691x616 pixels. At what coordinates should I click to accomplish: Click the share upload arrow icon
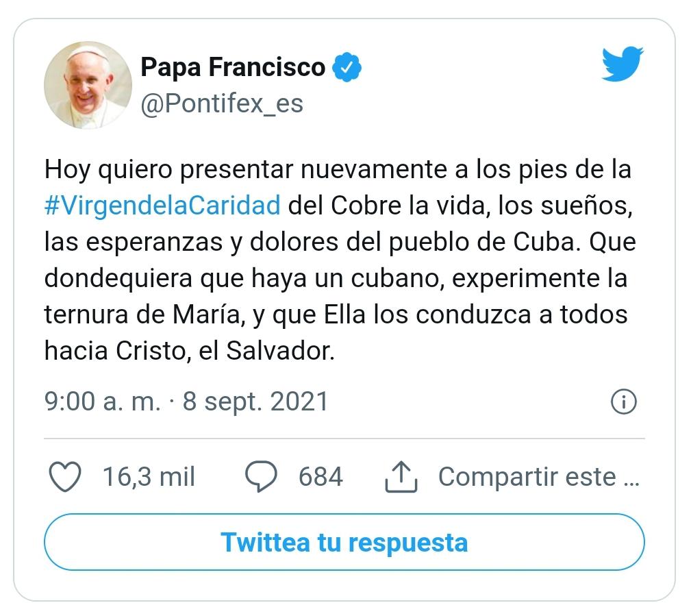coord(401,477)
